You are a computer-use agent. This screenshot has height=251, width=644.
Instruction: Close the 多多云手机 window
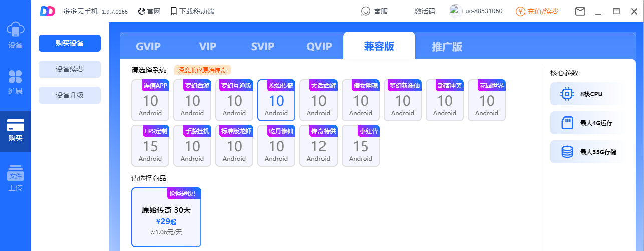[x=634, y=11]
